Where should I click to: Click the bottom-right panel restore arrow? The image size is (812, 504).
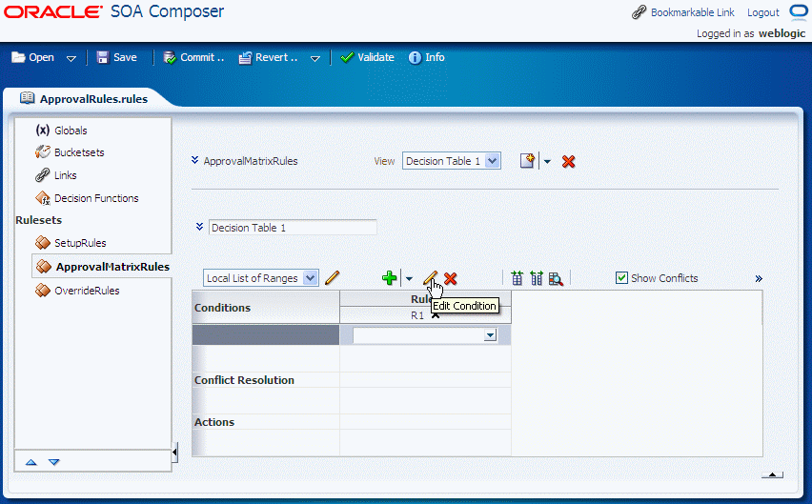coord(772,474)
